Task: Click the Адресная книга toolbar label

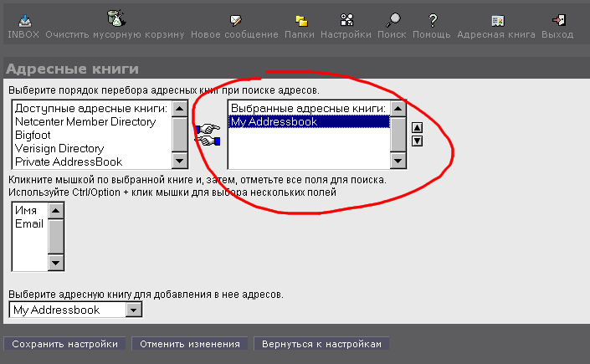Action: click(496, 34)
